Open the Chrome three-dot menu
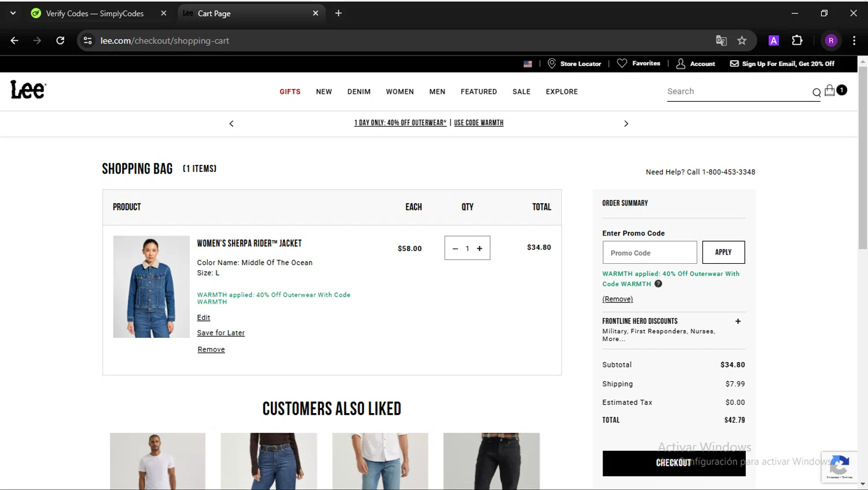Viewport: 868px width, 490px height. [x=854, y=40]
